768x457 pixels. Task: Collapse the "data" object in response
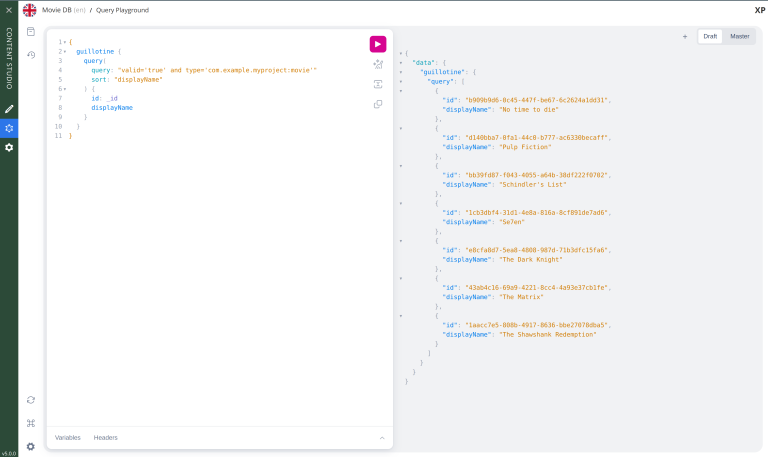tap(401, 63)
